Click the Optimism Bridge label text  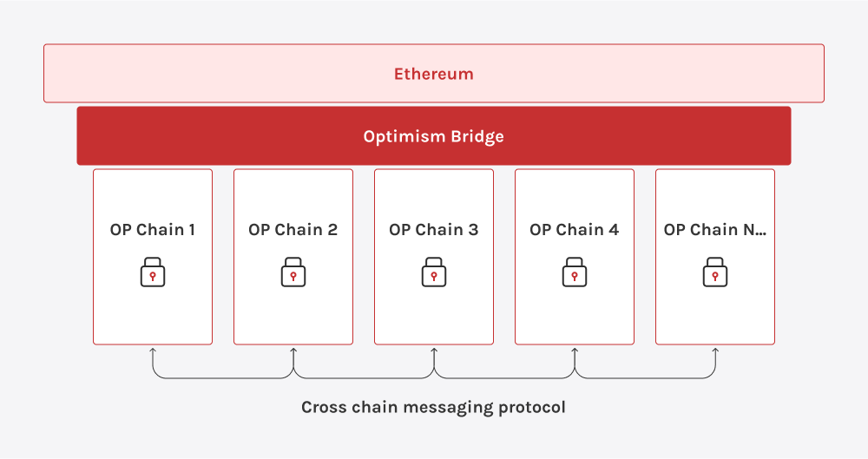[x=434, y=137]
